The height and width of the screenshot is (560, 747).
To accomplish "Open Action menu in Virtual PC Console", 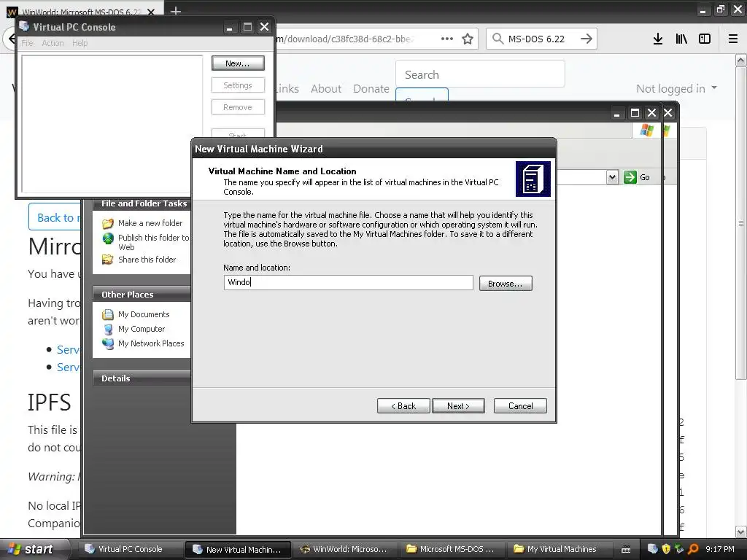I will [x=53, y=43].
